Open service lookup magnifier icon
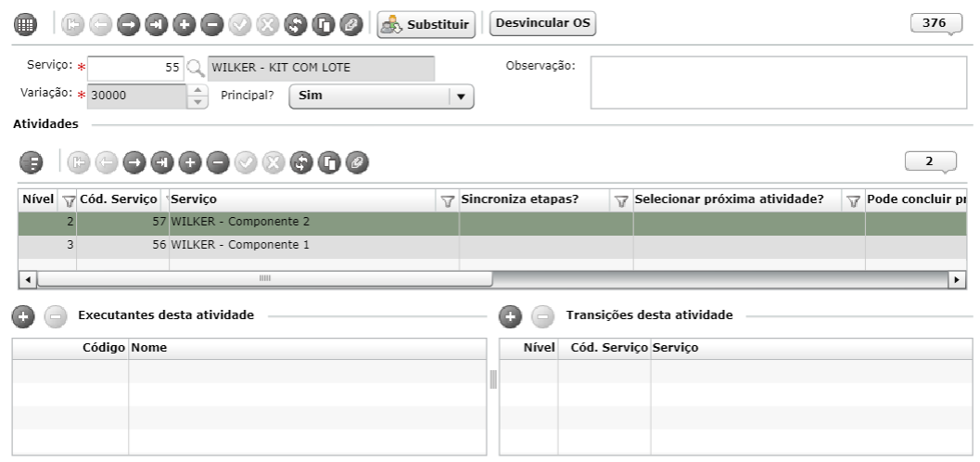The width and height of the screenshot is (980, 462). tap(197, 68)
